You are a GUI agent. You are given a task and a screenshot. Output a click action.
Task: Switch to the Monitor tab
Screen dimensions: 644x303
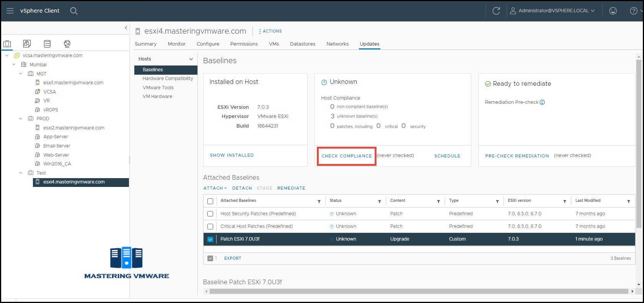(176, 44)
